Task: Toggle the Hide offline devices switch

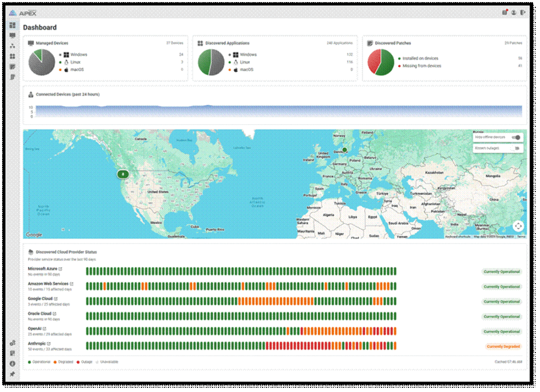Action: tap(516, 137)
